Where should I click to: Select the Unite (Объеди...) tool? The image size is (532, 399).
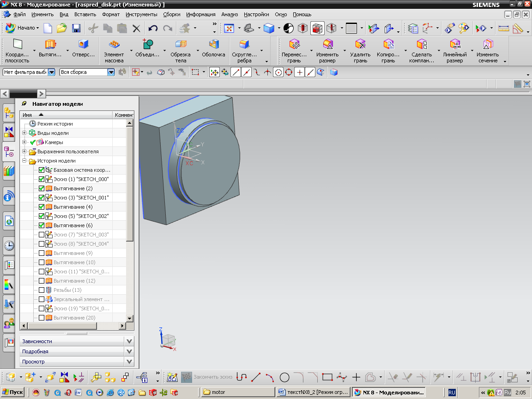coord(147,48)
